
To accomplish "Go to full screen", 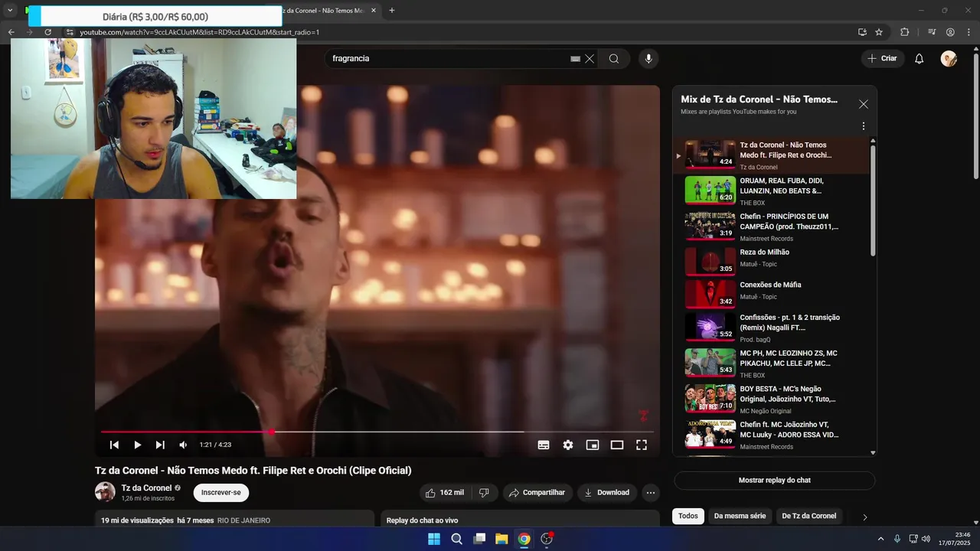I will point(642,445).
